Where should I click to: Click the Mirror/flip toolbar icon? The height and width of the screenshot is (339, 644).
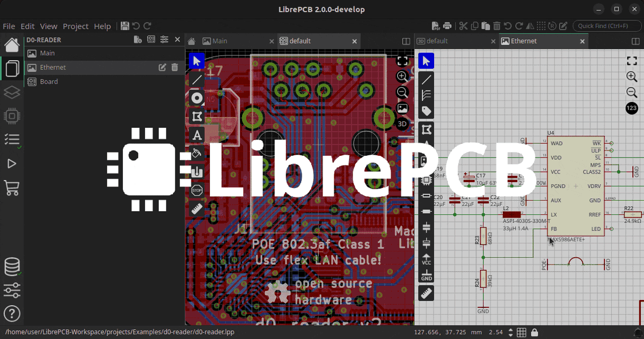point(530,26)
